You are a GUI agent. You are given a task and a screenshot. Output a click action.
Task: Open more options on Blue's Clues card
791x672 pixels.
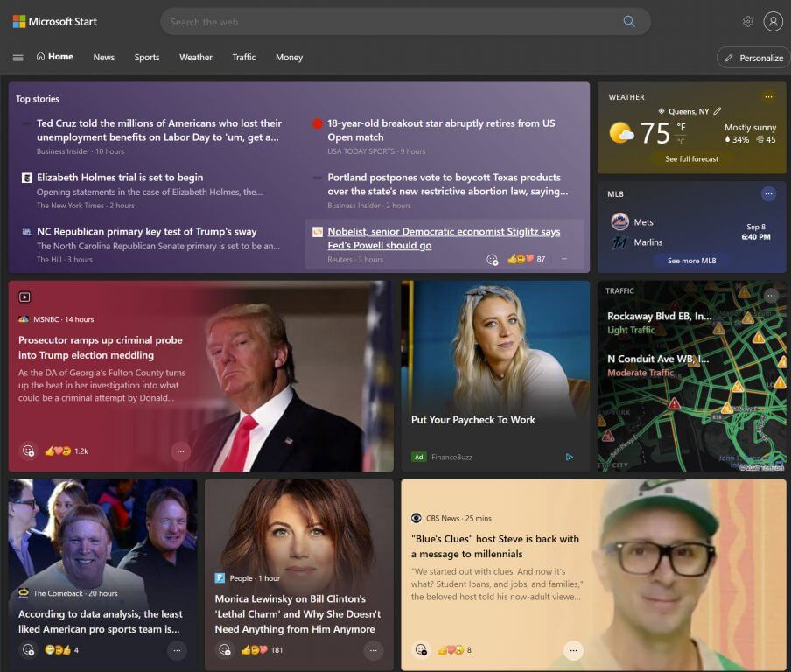(573, 650)
